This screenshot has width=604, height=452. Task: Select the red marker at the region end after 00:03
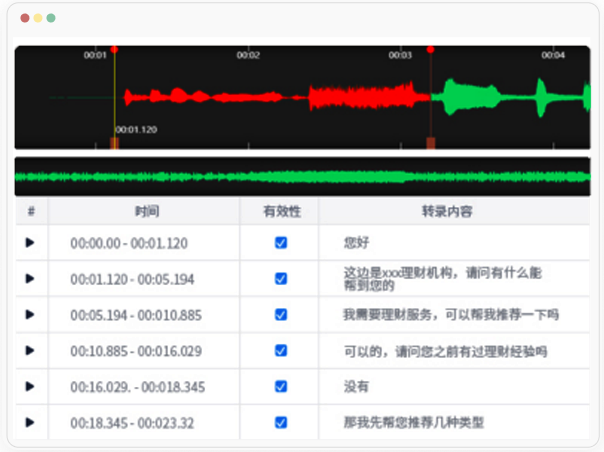[430, 49]
